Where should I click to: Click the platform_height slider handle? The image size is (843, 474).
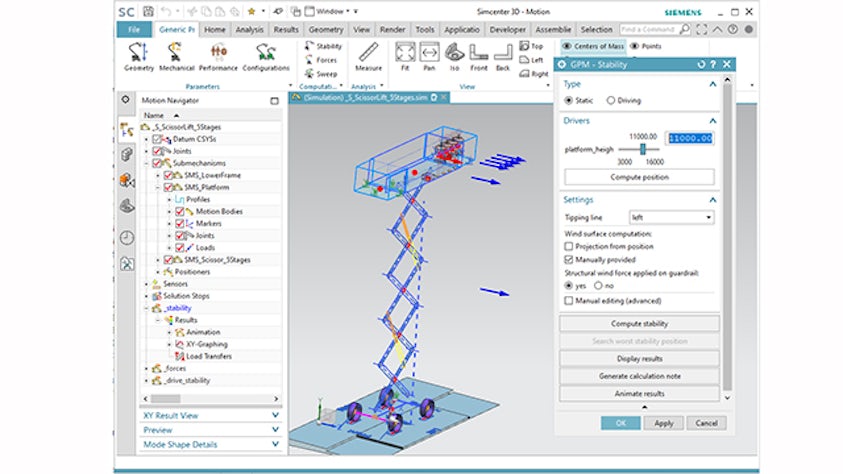click(642, 149)
